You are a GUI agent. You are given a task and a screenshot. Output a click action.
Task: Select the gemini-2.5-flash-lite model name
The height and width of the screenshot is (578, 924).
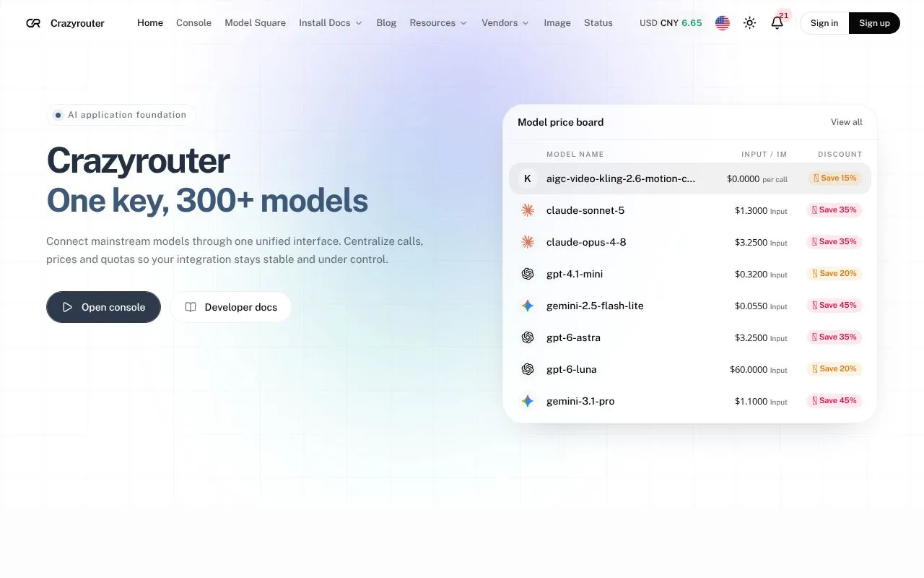tap(595, 306)
